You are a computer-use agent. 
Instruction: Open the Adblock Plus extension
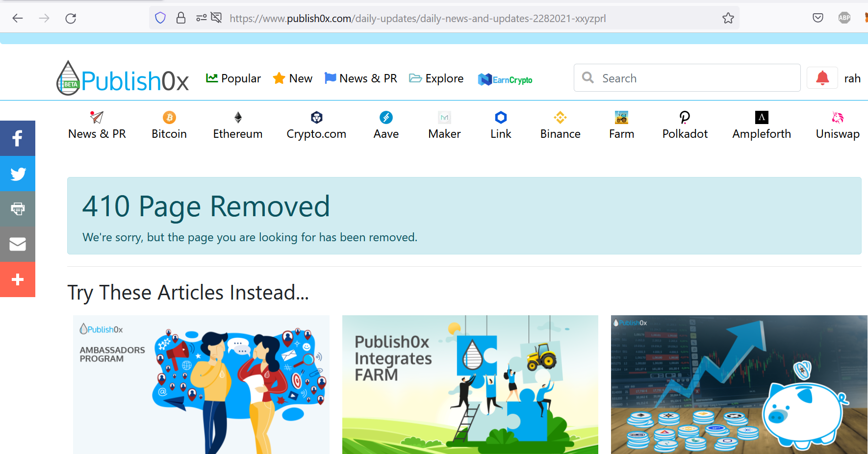click(x=844, y=18)
